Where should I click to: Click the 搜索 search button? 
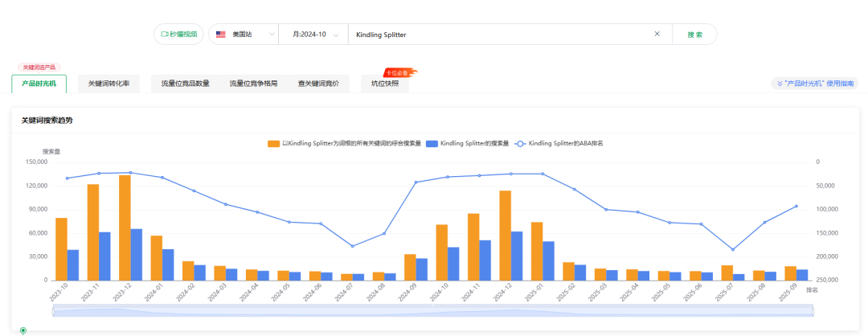(x=694, y=35)
